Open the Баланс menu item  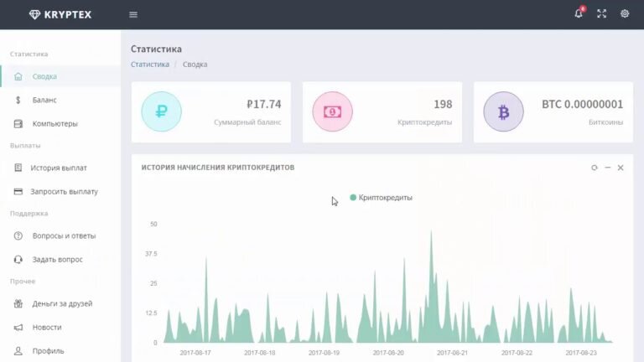(x=60, y=100)
